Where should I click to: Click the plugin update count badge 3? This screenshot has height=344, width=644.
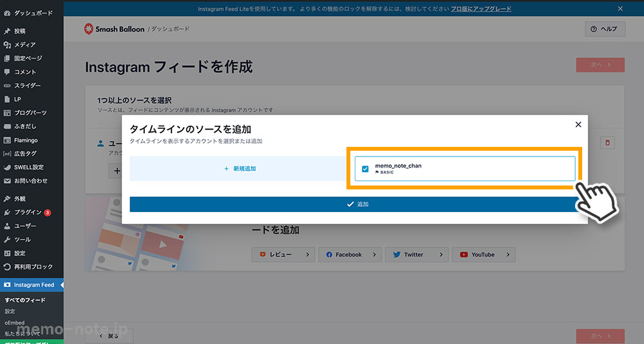click(48, 213)
